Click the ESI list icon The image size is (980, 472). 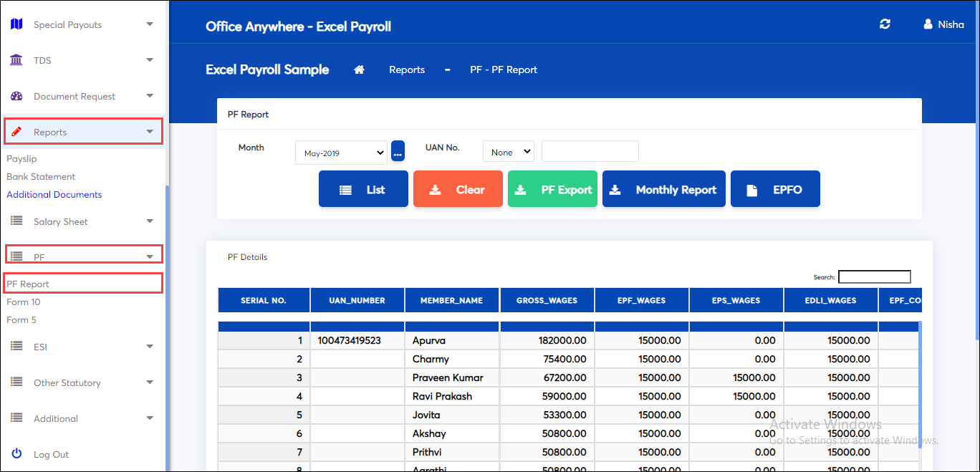[16, 347]
